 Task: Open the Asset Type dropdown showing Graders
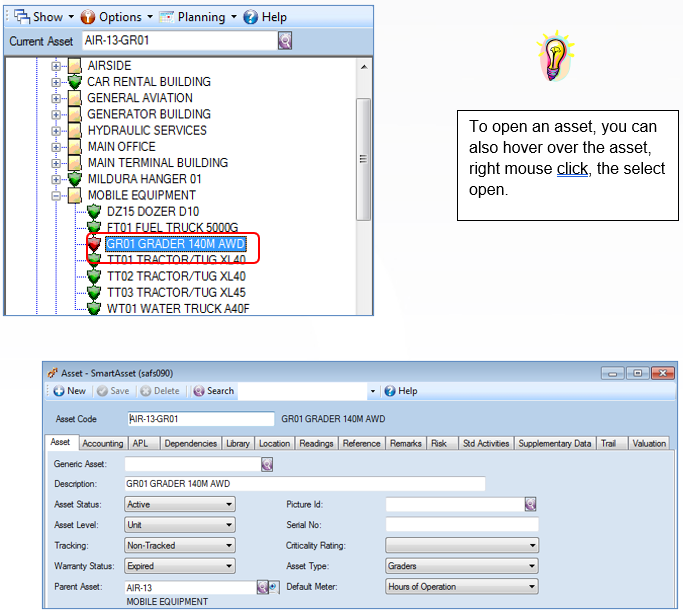(462, 566)
